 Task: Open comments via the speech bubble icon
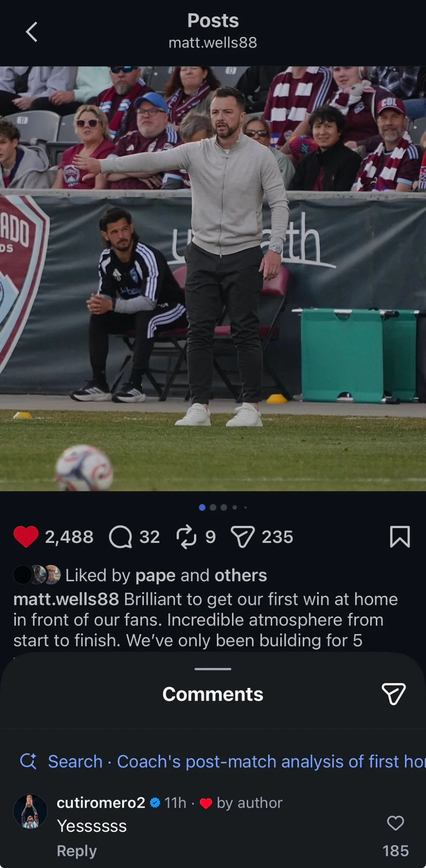pos(121,537)
